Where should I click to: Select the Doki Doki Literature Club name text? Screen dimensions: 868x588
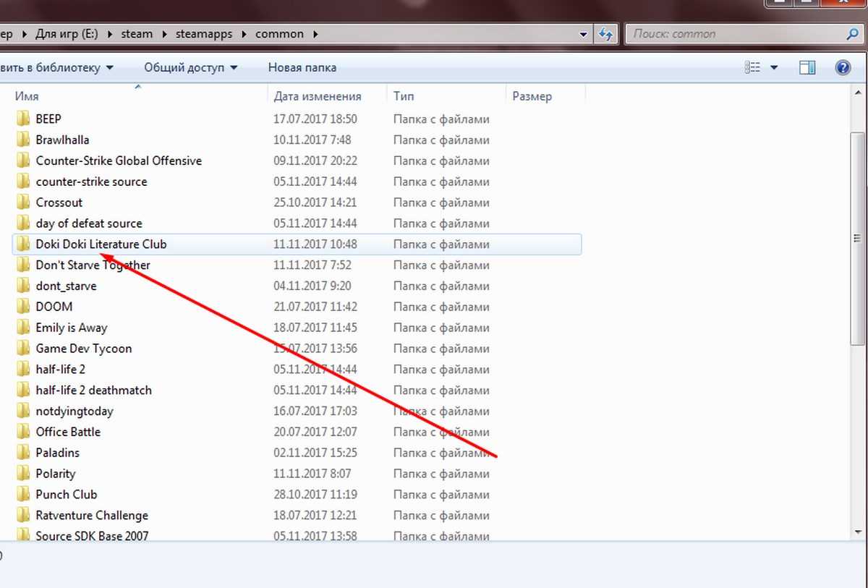click(101, 244)
